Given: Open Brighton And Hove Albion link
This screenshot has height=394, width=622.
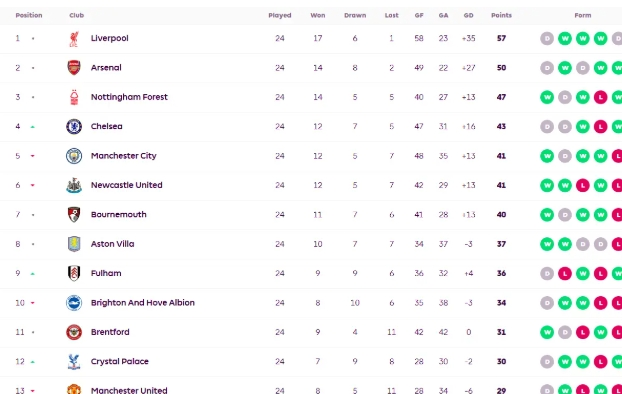Looking at the screenshot, I should pyautogui.click(x=143, y=303).
